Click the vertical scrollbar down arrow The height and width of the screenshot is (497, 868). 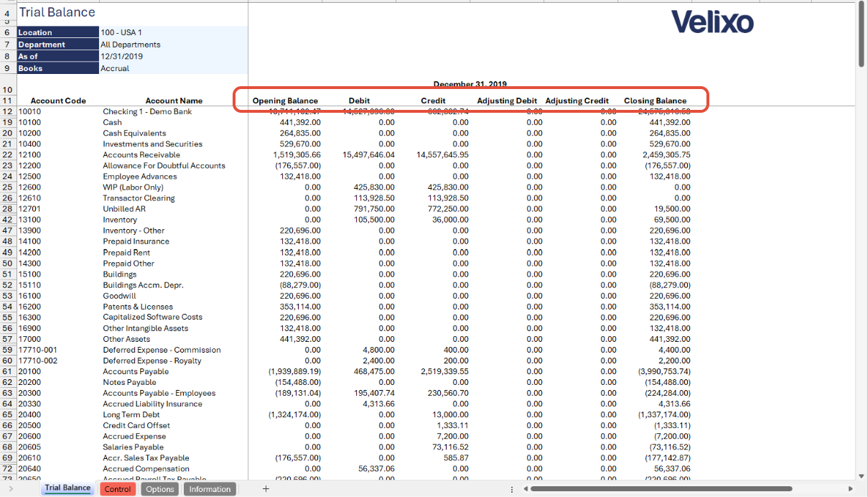[862, 475]
